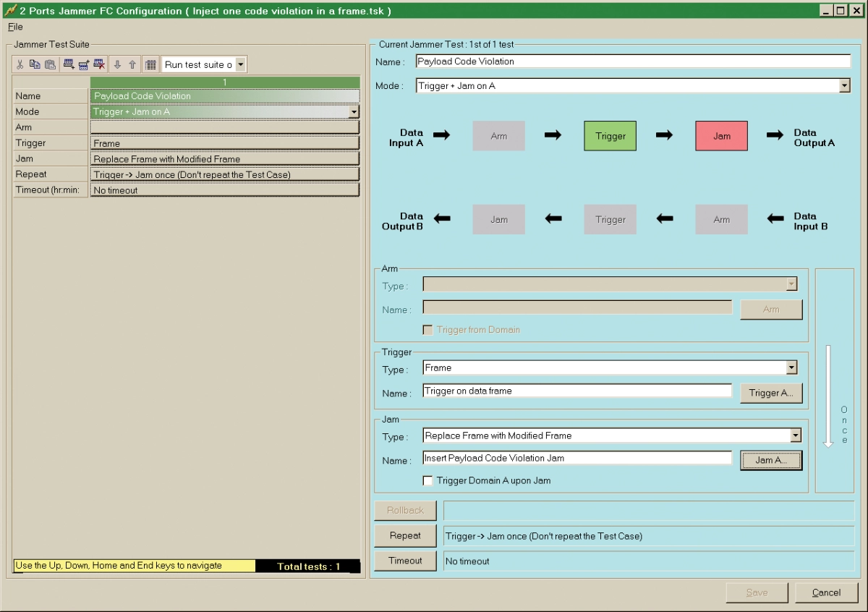The image size is (868, 612).
Task: Click the disabled Arm button
Action: [771, 310]
